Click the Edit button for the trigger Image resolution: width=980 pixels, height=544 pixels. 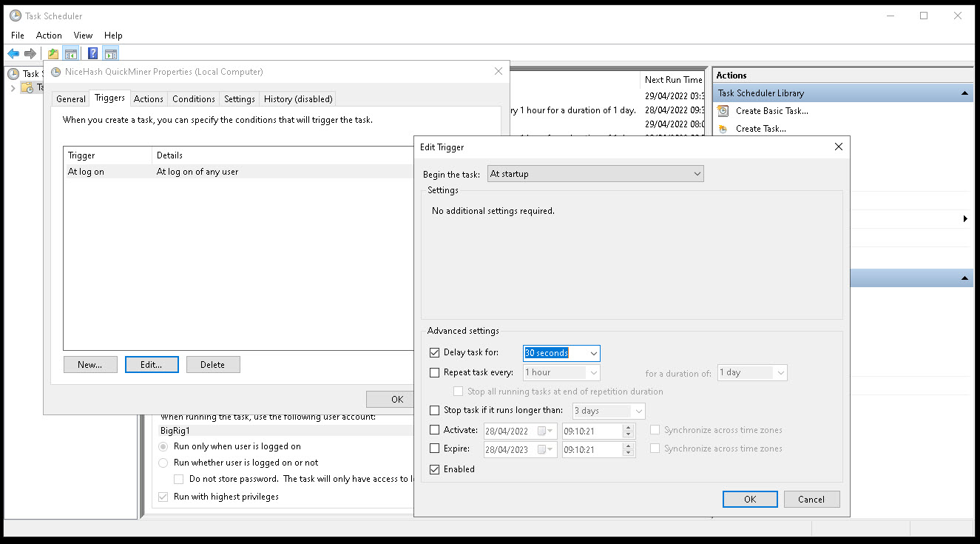(152, 364)
